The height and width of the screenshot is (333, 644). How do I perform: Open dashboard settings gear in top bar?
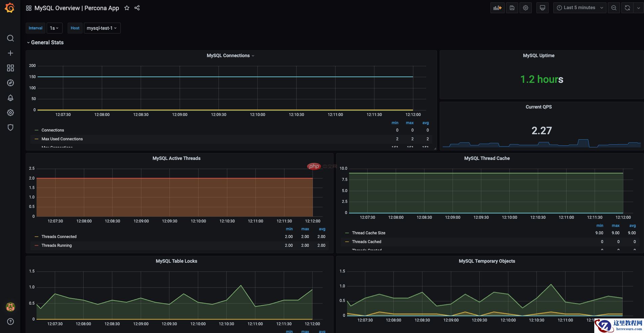526,8
